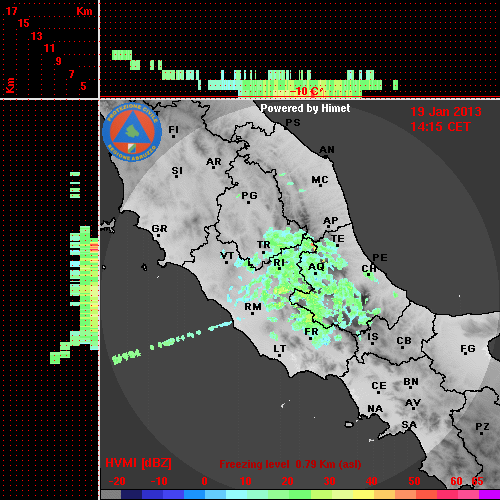This screenshot has width=500, height=500.
Task: Click the AP city label
Action: (331, 220)
